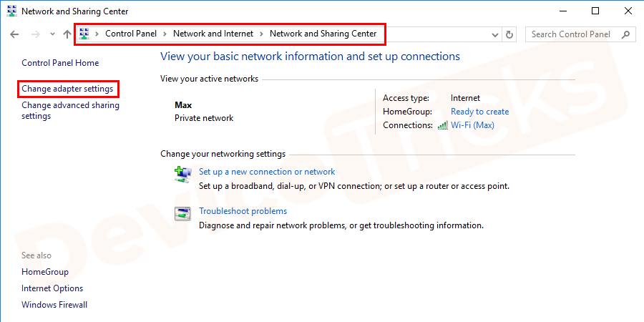Click the Control Panel icon in address bar
This screenshot has height=322, width=644.
click(84, 34)
